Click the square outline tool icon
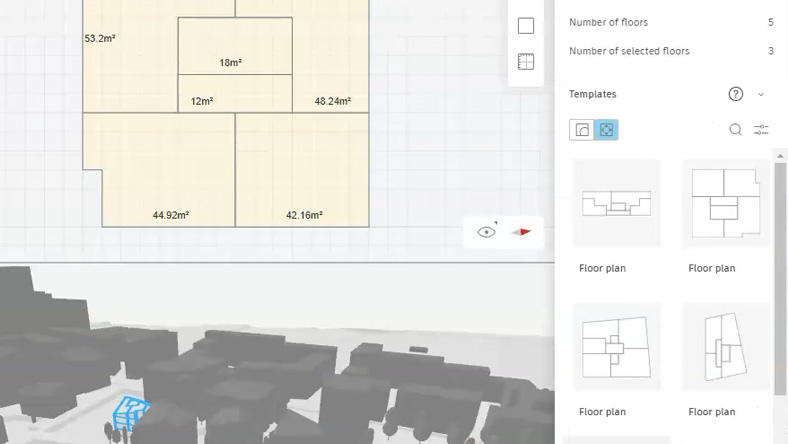Screen dimensions: 788x444 point(526,25)
